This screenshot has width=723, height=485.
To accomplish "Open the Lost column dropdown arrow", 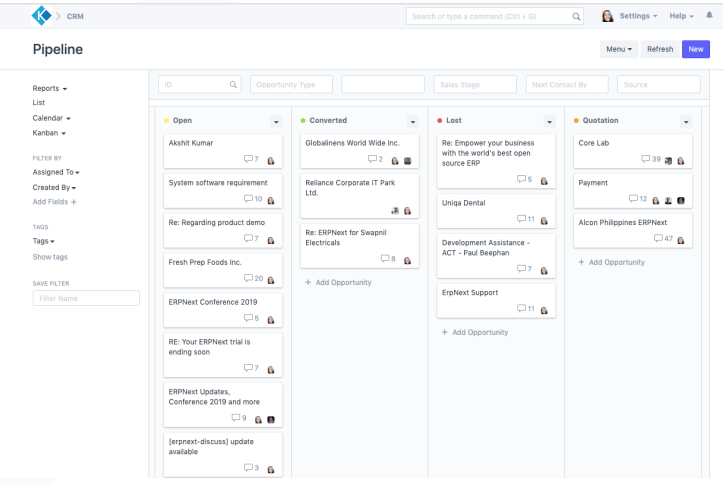I will [x=549, y=120].
